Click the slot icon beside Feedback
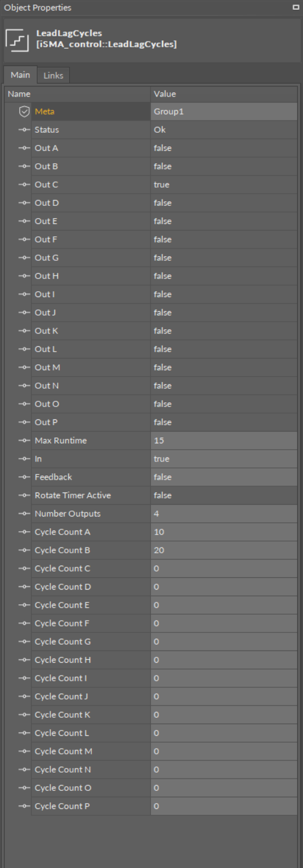The width and height of the screenshot is (303, 868). coord(23,477)
